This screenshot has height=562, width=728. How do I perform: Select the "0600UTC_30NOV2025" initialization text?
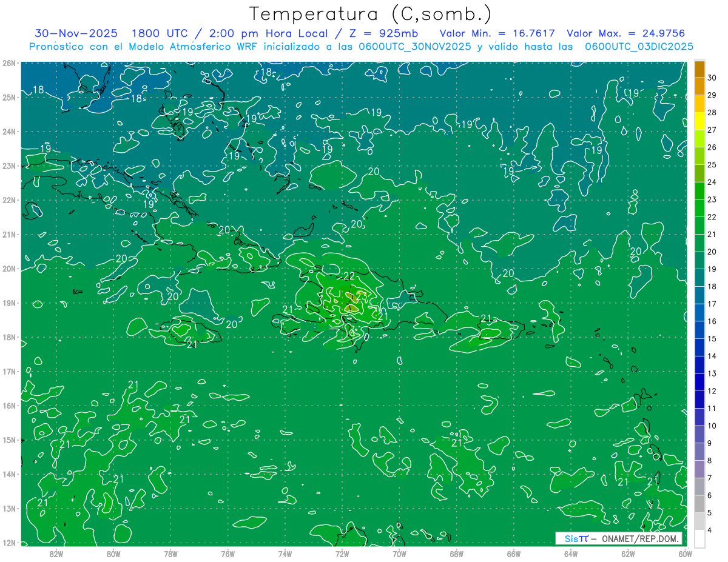(415, 46)
